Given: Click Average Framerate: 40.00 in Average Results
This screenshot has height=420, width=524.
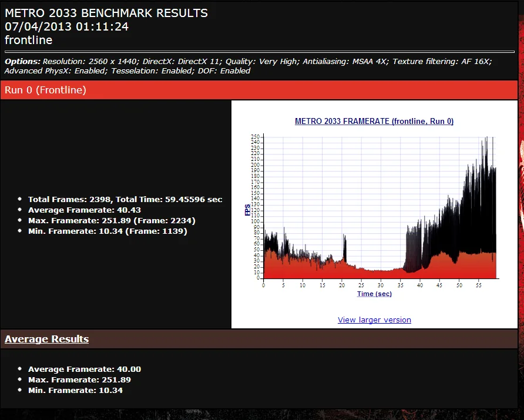Looking at the screenshot, I should coord(84,369).
